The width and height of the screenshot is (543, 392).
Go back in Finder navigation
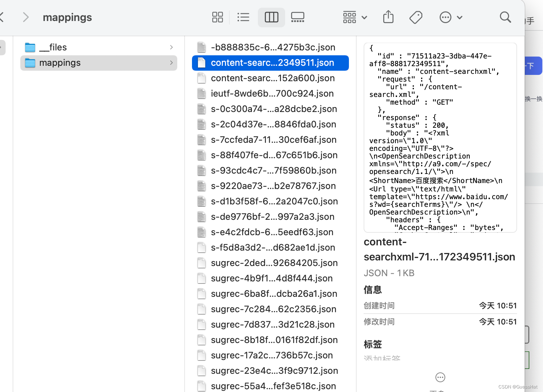click(x=2, y=17)
